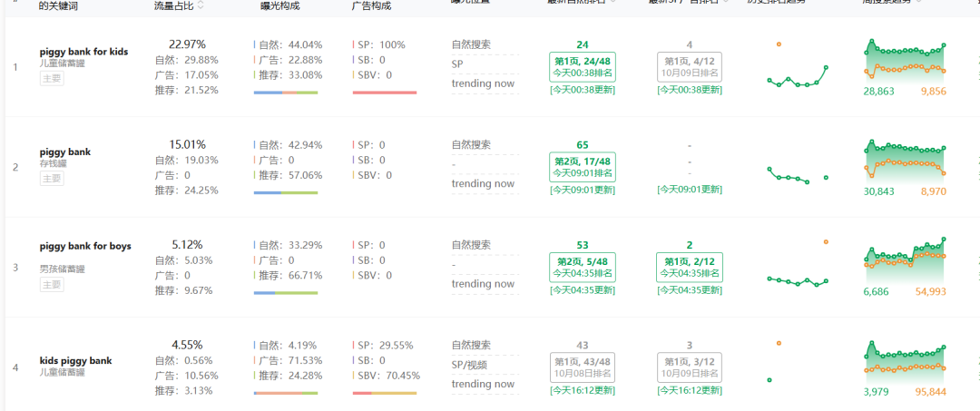
Task: Click the 第1页, 24/48 natural rank box
Action: point(583,66)
